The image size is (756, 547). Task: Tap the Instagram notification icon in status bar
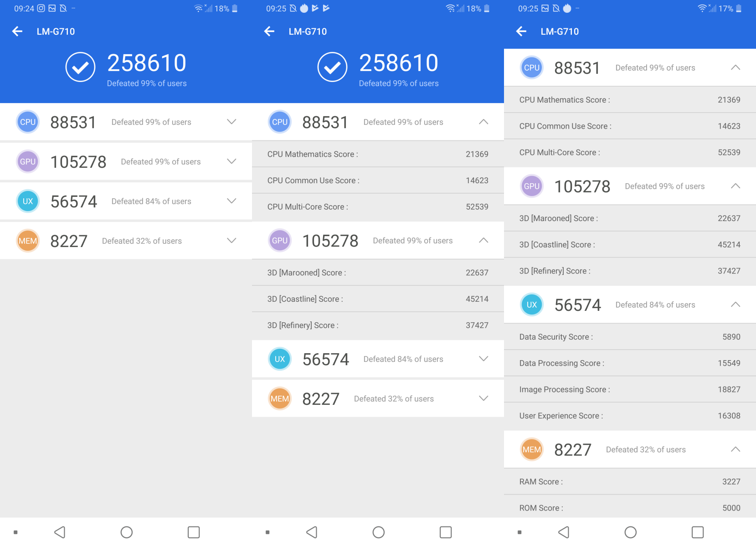(x=41, y=8)
